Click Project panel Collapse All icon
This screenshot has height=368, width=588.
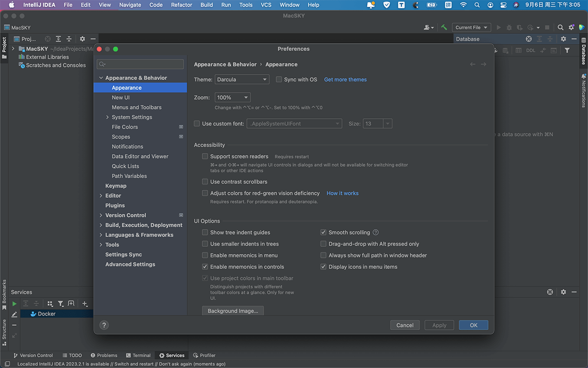(69, 39)
